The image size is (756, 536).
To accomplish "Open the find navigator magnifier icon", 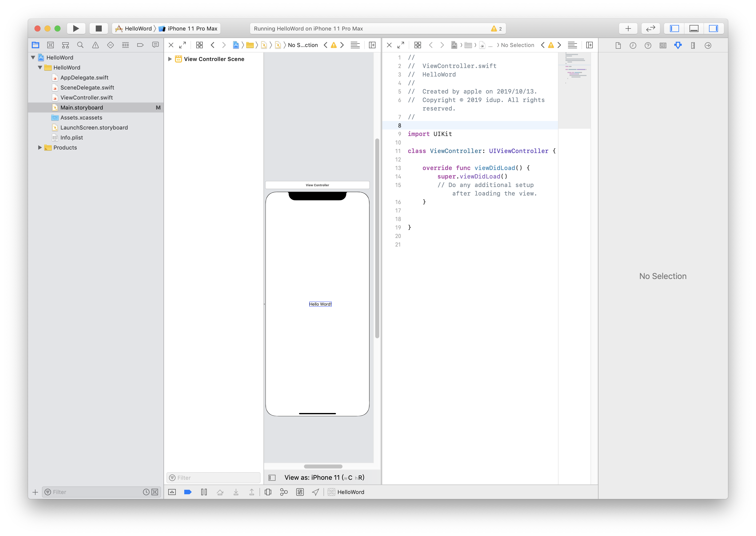I will (x=80, y=45).
